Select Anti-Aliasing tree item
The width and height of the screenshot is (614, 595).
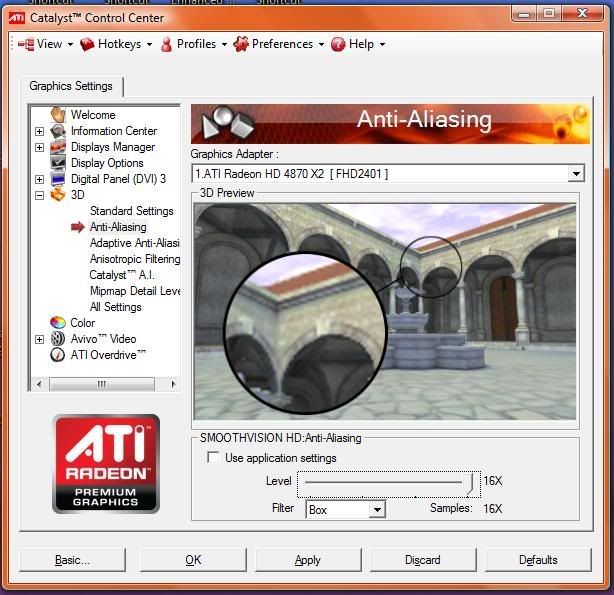tap(118, 227)
